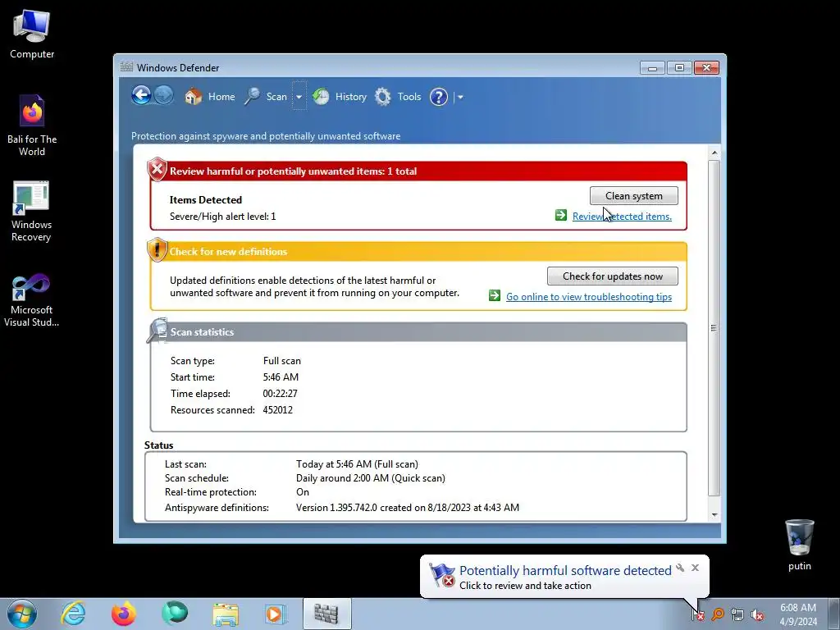Go back with the blue Back arrow

click(141, 97)
